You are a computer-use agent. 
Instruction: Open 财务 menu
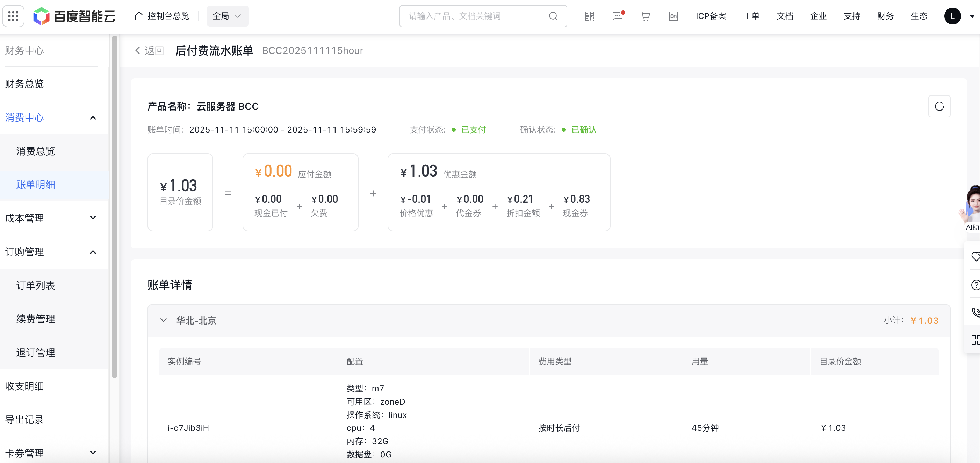pyautogui.click(x=885, y=16)
